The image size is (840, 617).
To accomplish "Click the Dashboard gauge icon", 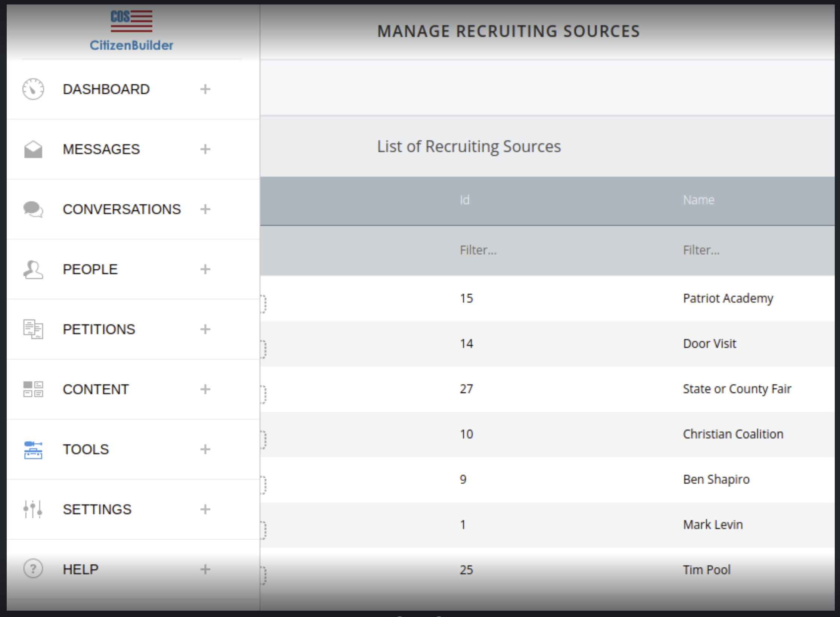I will [33, 89].
